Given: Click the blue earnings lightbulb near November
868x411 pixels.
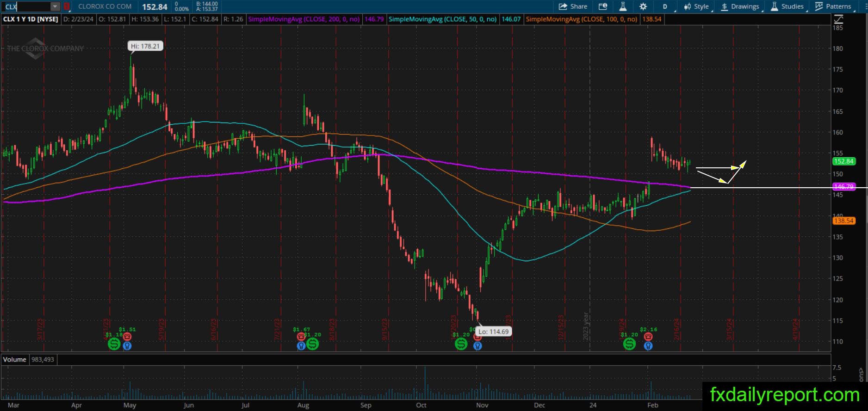Looking at the screenshot, I should (477, 346).
